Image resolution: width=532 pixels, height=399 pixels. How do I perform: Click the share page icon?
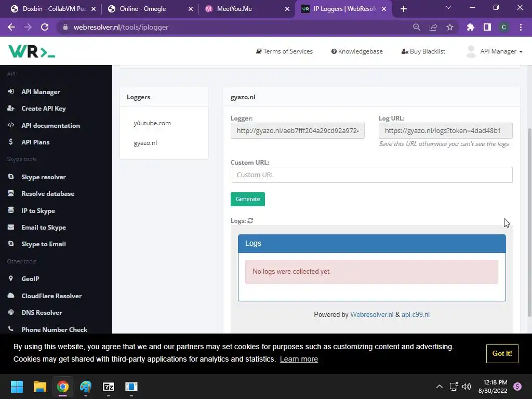[x=433, y=27]
